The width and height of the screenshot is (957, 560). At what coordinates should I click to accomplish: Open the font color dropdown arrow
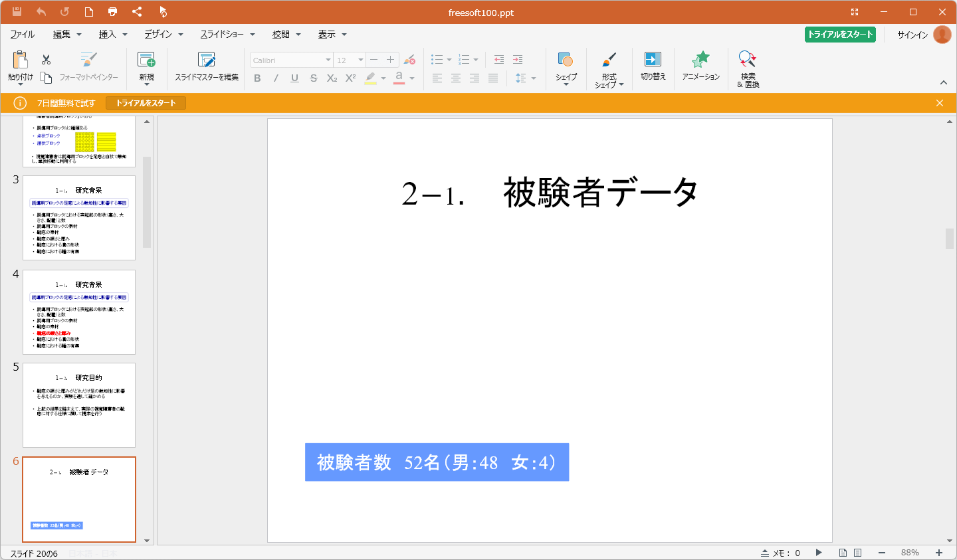pyautogui.click(x=412, y=78)
